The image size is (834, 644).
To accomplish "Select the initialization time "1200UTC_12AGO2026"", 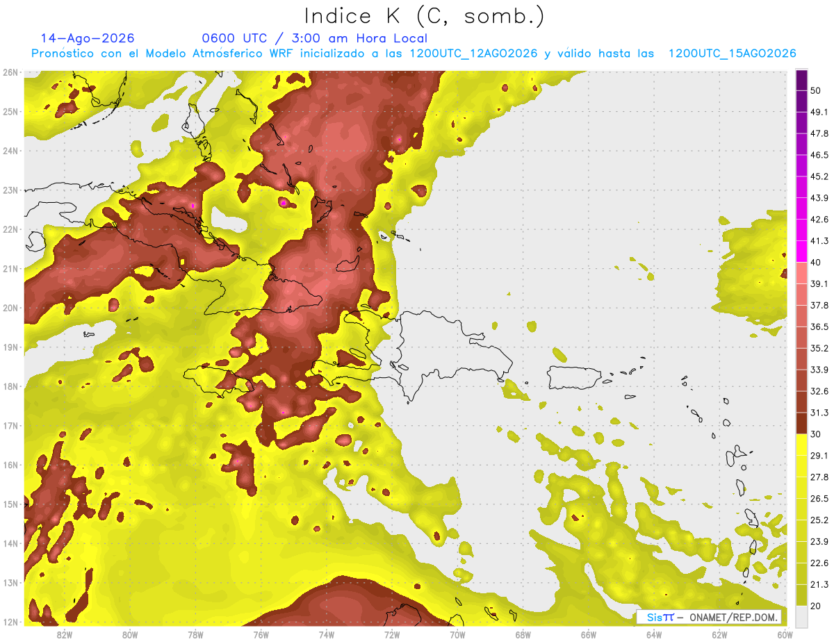I will [473, 53].
